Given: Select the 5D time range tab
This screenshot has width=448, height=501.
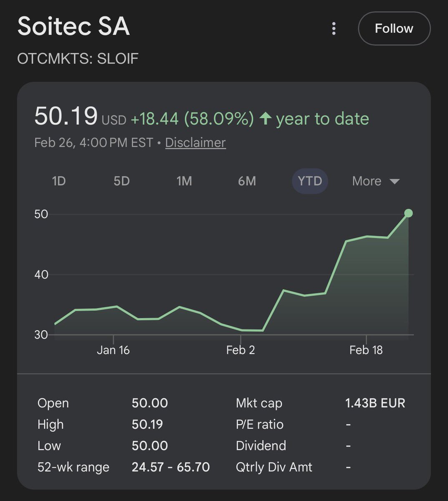Looking at the screenshot, I should [x=121, y=181].
